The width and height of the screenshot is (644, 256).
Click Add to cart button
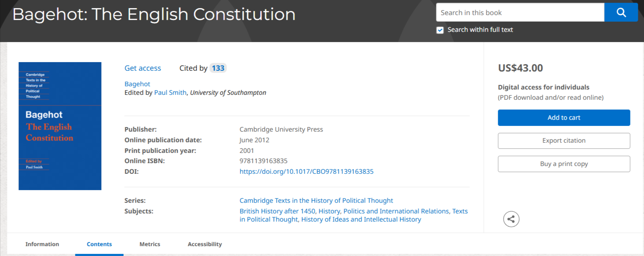564,118
